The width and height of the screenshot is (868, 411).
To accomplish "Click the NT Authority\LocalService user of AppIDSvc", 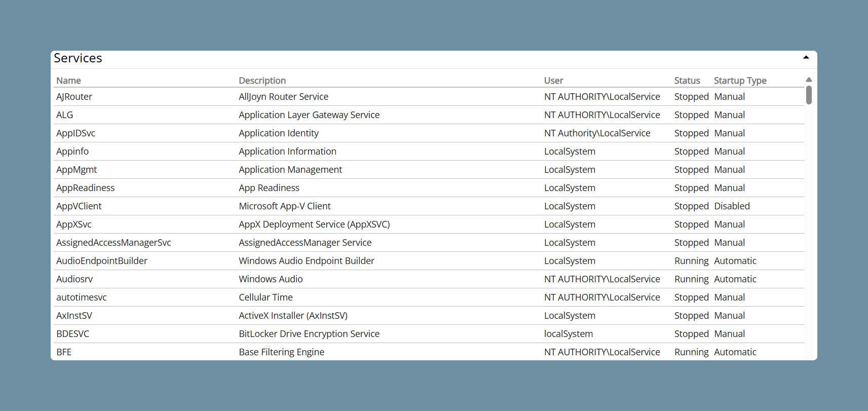I will click(597, 133).
